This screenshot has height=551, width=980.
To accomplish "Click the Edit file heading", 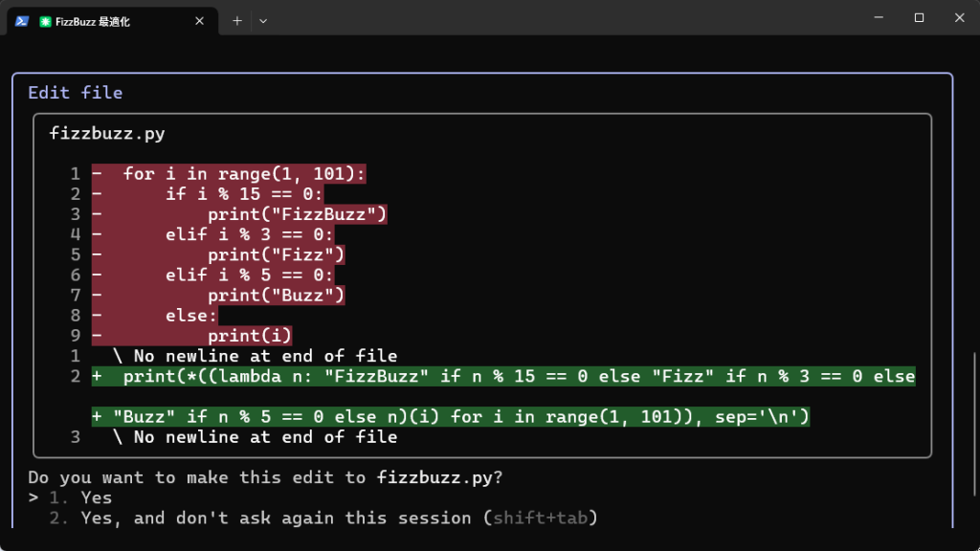I will (75, 93).
